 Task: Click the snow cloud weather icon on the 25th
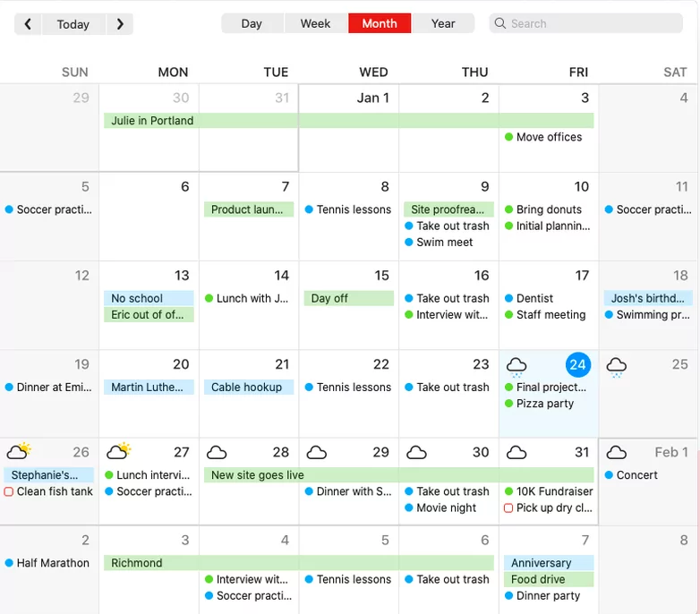click(617, 367)
